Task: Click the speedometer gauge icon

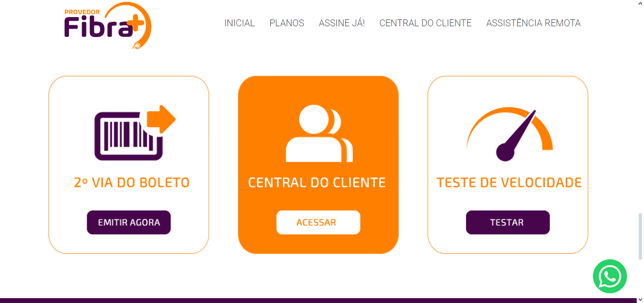Action: click(509, 134)
